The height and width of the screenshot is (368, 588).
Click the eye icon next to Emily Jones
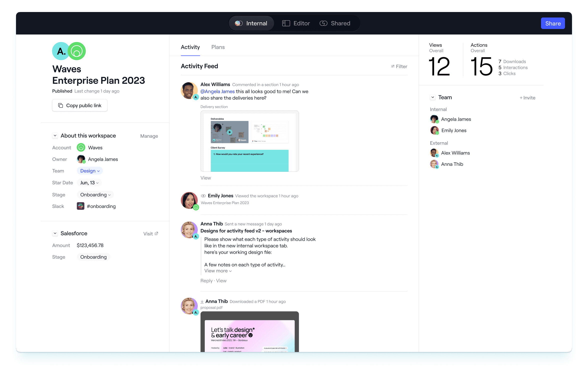pos(203,196)
